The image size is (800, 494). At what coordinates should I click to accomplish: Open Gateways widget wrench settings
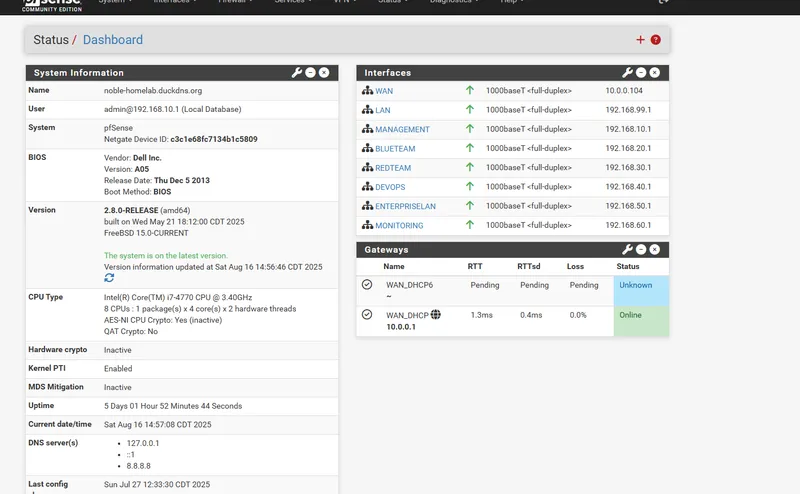tap(628, 249)
